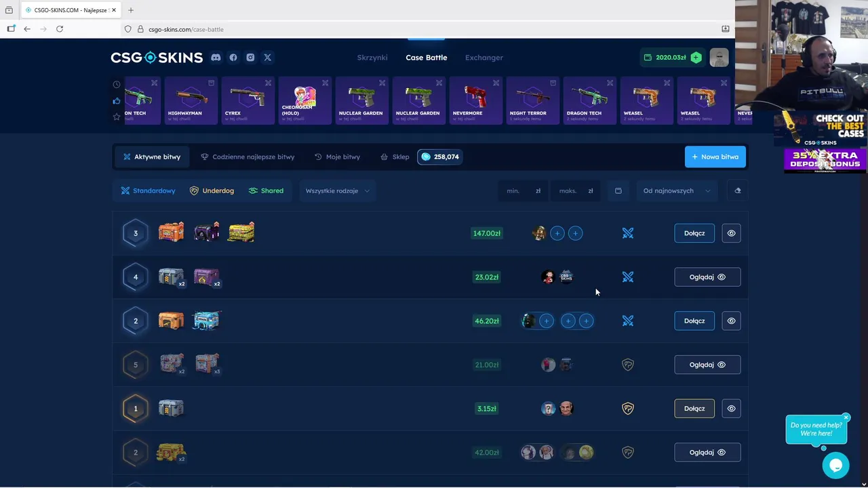Watch the 46.20zł battle via eye icon
Image resolution: width=868 pixels, height=488 pixels.
[x=731, y=321]
